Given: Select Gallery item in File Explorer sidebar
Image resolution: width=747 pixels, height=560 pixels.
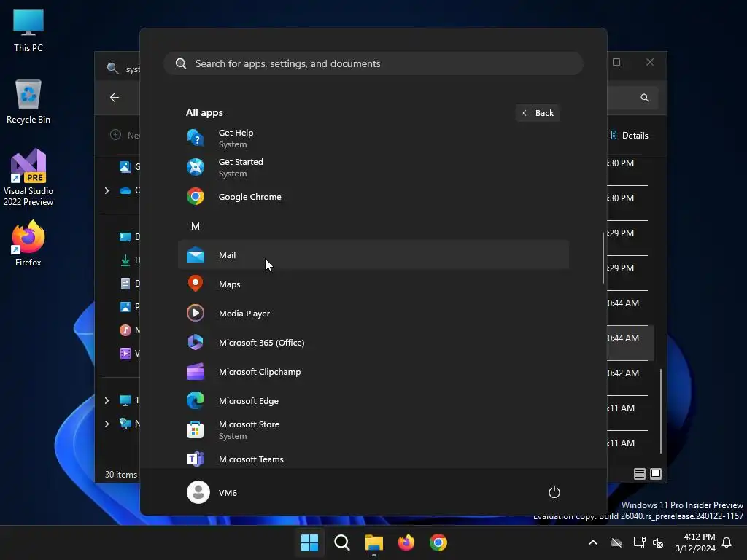Looking at the screenshot, I should tap(129, 167).
